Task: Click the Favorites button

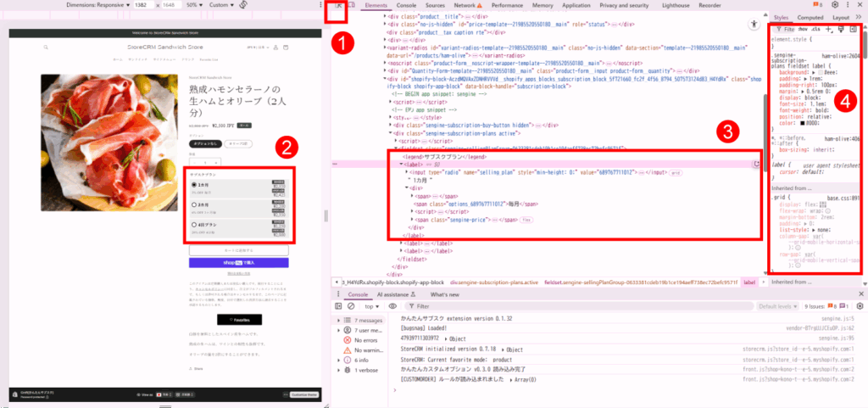Action: (239, 320)
